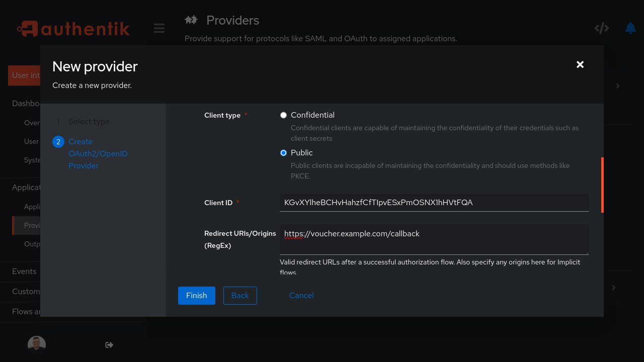Click the puzzle-piece icon beside Providers heading
644x362 pixels.
coord(191,20)
